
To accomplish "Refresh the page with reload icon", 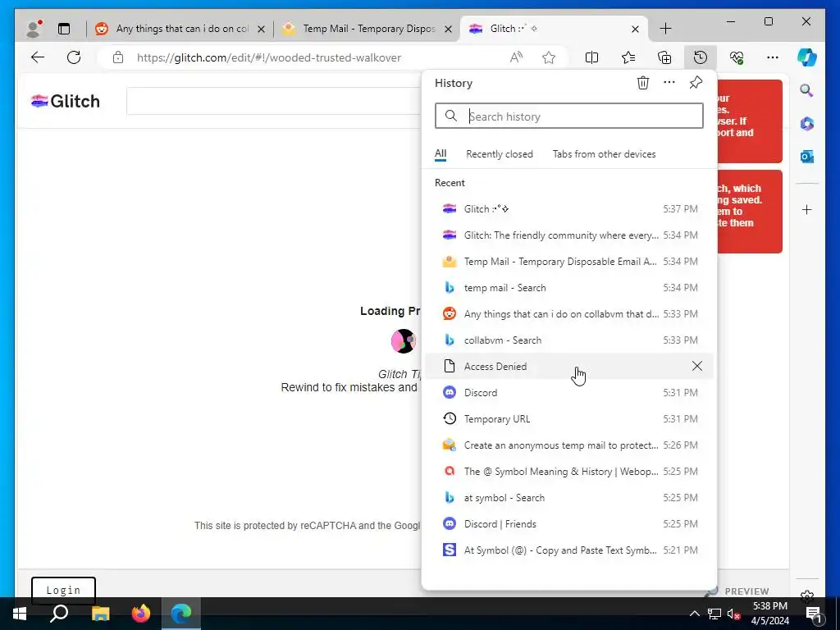I will [74, 57].
